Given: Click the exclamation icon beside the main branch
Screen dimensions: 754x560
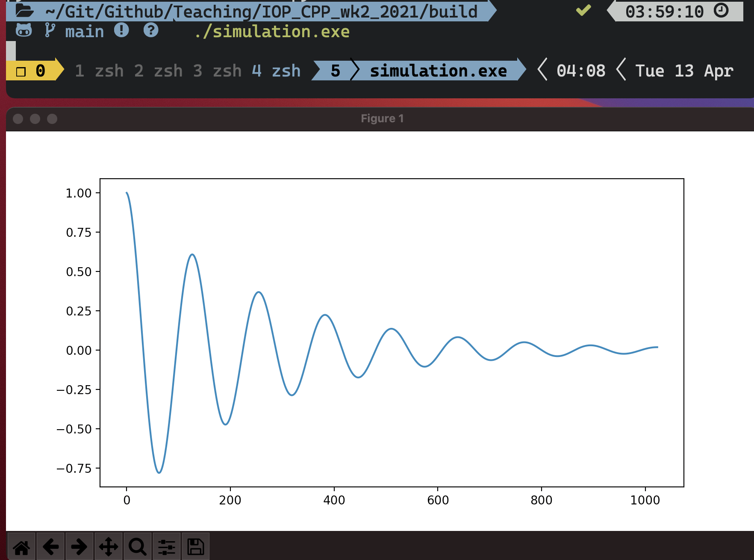Looking at the screenshot, I should click(x=122, y=31).
